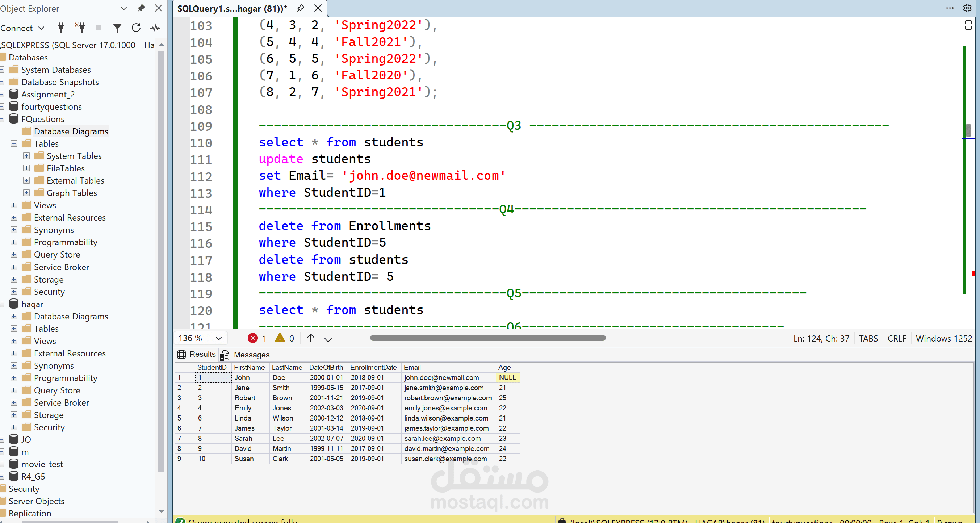
Task: Open Activity Monitor from the pulse icon
Action: tap(155, 28)
